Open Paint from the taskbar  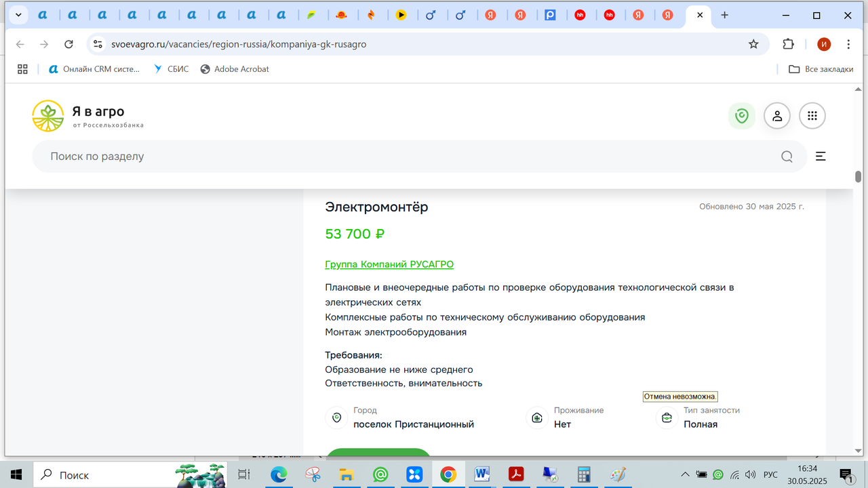[618, 474]
